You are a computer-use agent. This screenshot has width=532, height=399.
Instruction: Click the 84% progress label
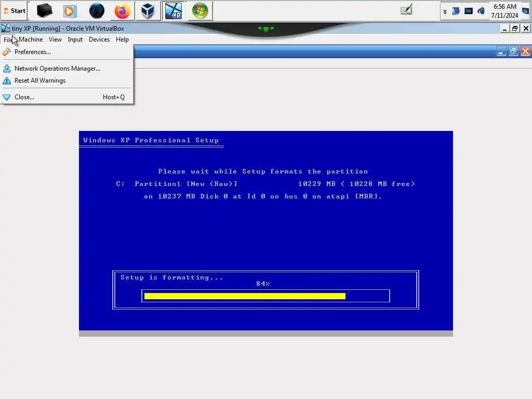click(x=263, y=284)
